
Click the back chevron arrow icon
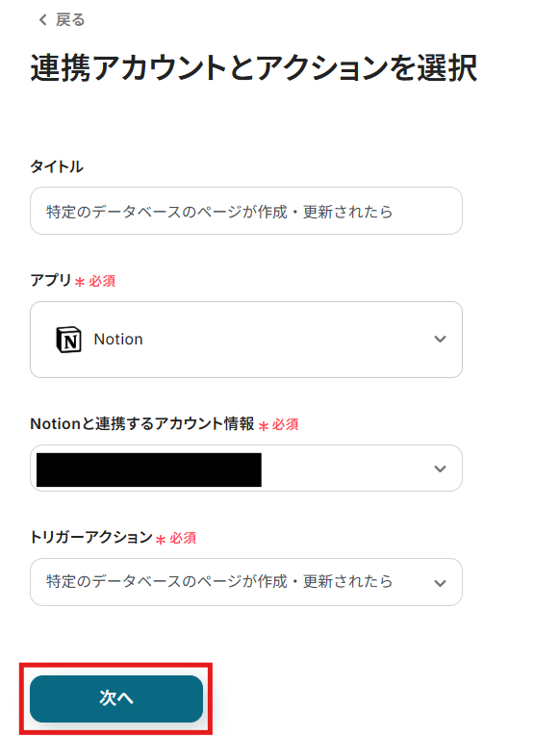pos(42,19)
